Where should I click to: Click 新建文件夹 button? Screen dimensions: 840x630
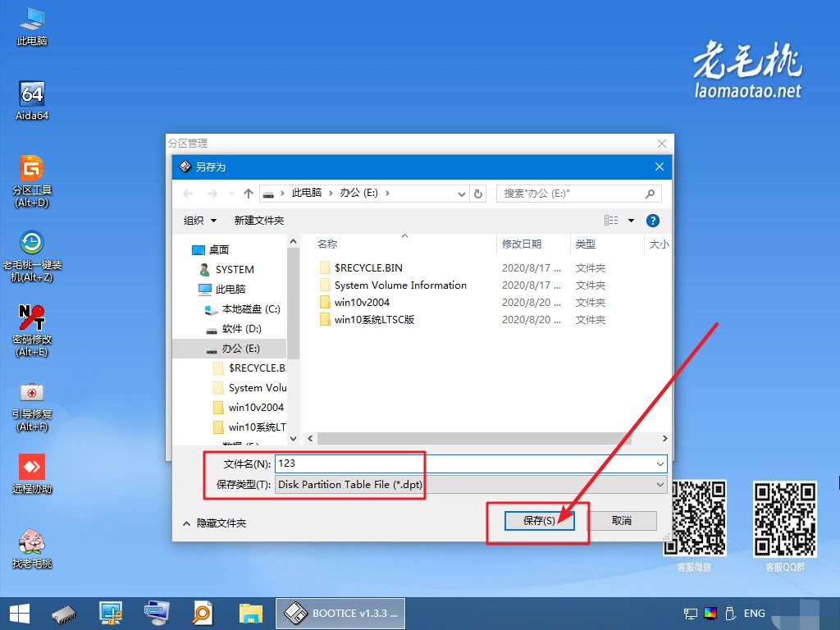coord(258,220)
